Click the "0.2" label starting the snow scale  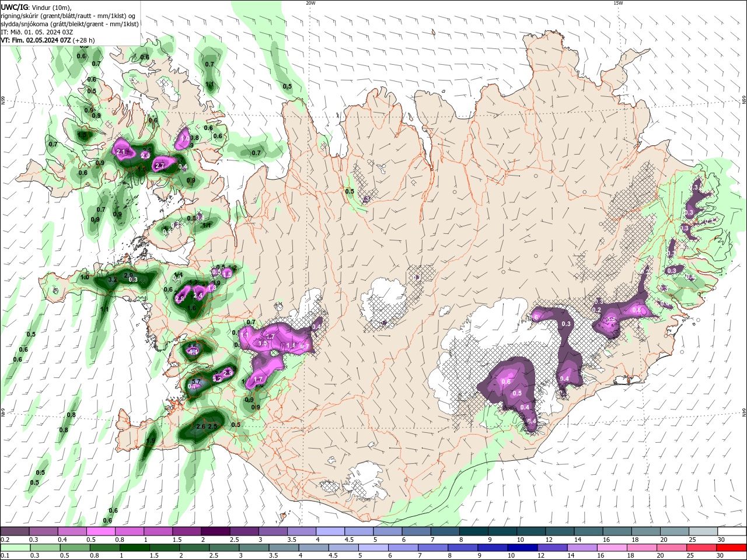point(5,540)
